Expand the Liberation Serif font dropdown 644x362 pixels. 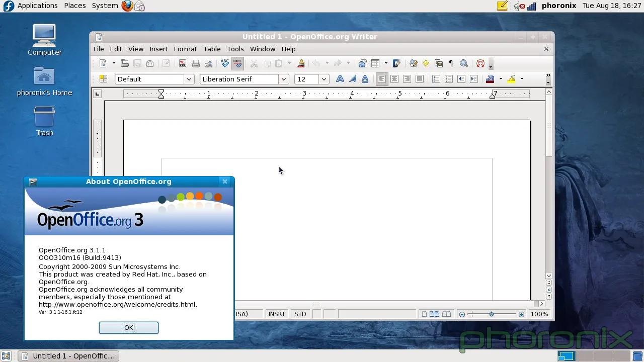point(284,79)
